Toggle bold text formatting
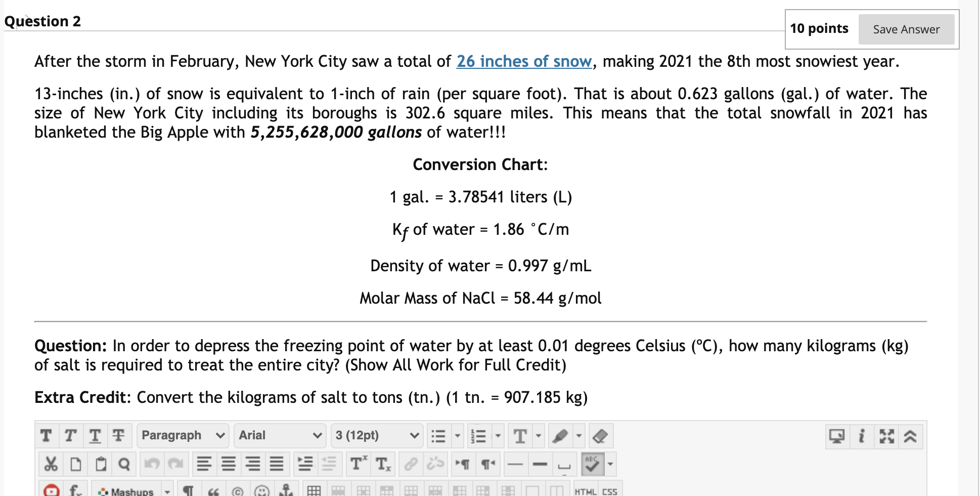980x496 pixels. click(x=46, y=436)
